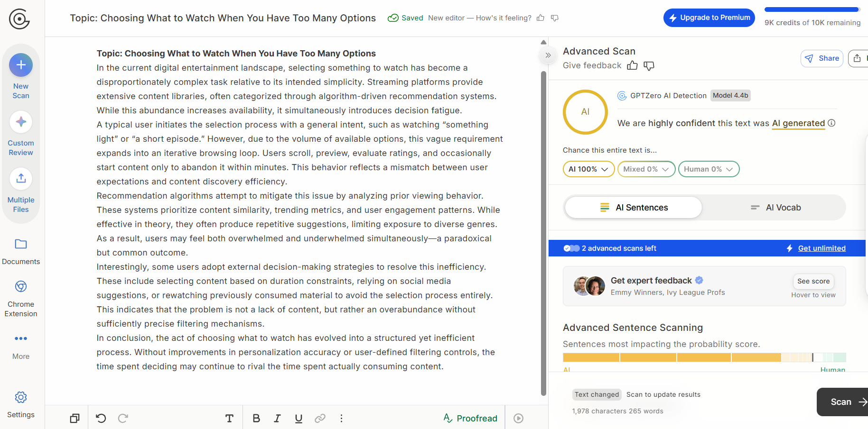Give thumbs up feedback on Advanced Scan
This screenshot has height=429, width=868.
tap(632, 65)
